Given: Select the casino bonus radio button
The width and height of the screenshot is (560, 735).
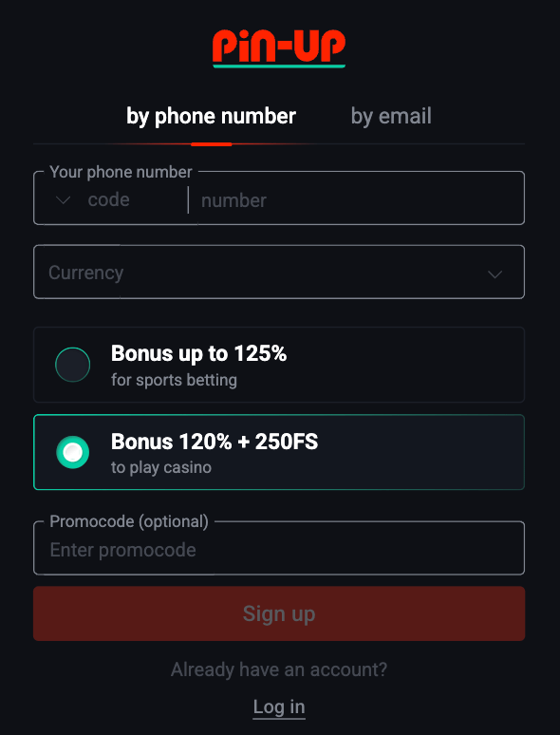Looking at the screenshot, I should click(x=73, y=452).
